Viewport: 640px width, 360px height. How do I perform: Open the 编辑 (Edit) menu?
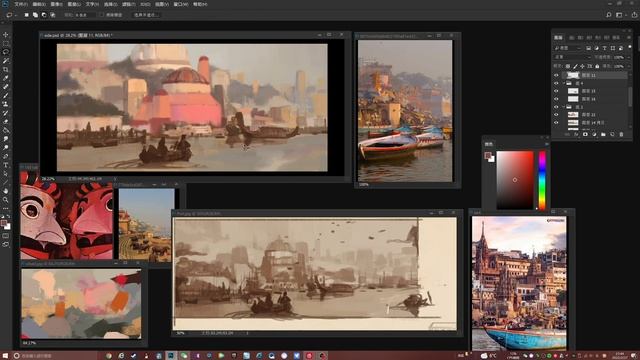[39, 4]
